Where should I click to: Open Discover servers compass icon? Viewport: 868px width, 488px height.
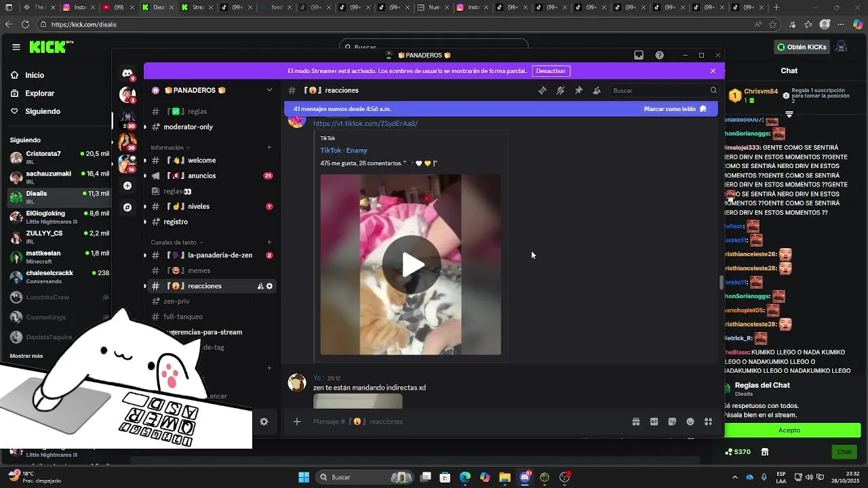127,207
